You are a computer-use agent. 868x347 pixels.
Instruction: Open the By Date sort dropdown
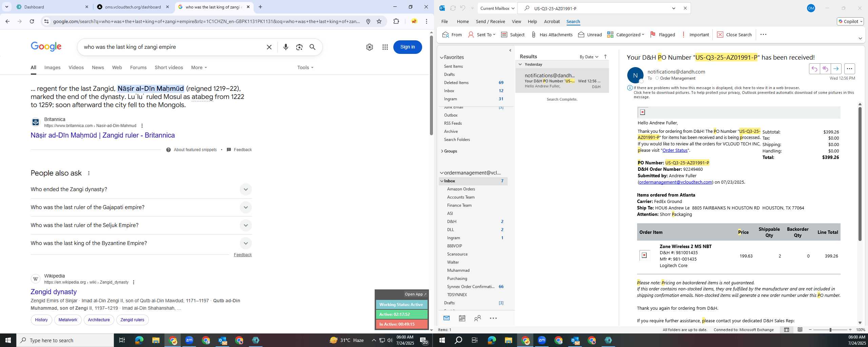pyautogui.click(x=589, y=57)
